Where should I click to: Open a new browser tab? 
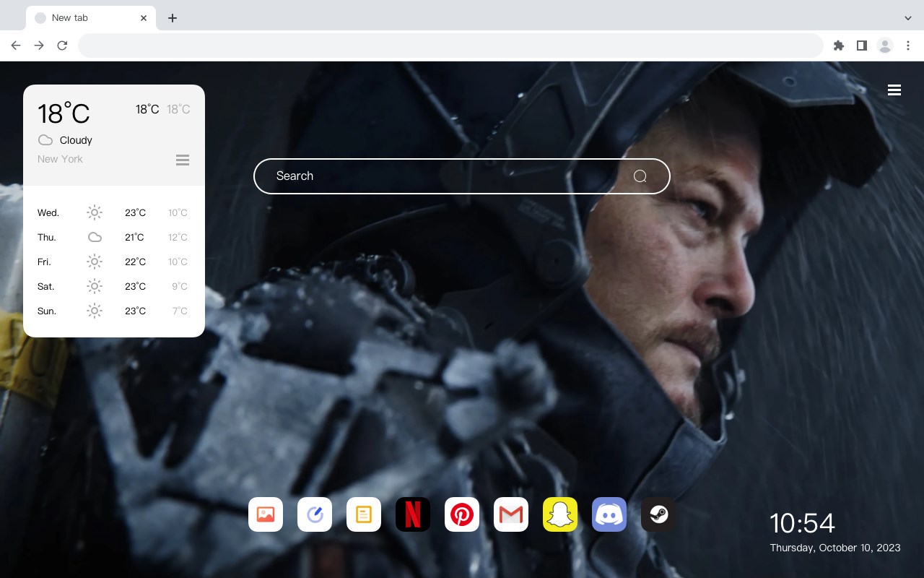tap(172, 18)
